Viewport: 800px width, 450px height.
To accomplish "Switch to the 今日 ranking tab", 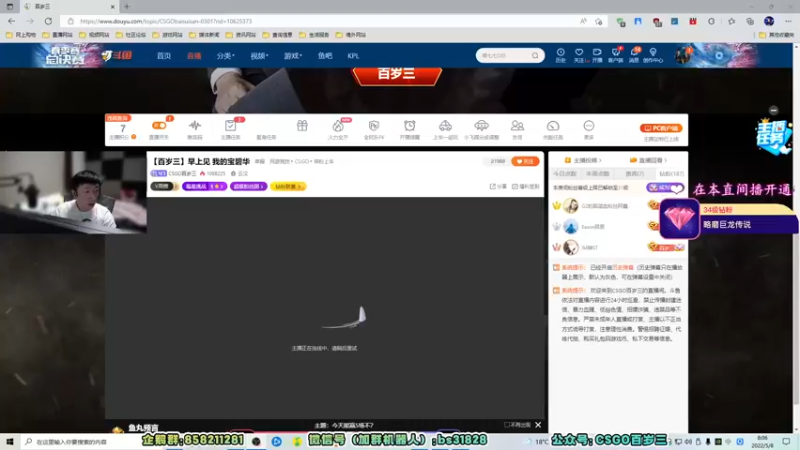I will [565, 174].
